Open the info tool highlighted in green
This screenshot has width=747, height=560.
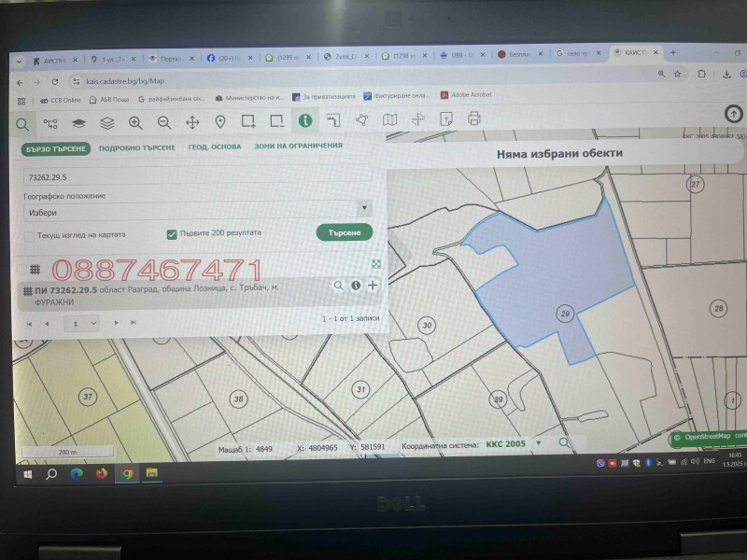(303, 121)
